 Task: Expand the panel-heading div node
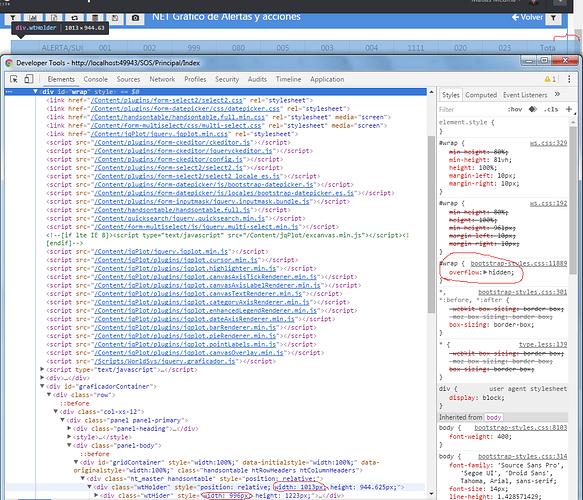(x=69, y=428)
